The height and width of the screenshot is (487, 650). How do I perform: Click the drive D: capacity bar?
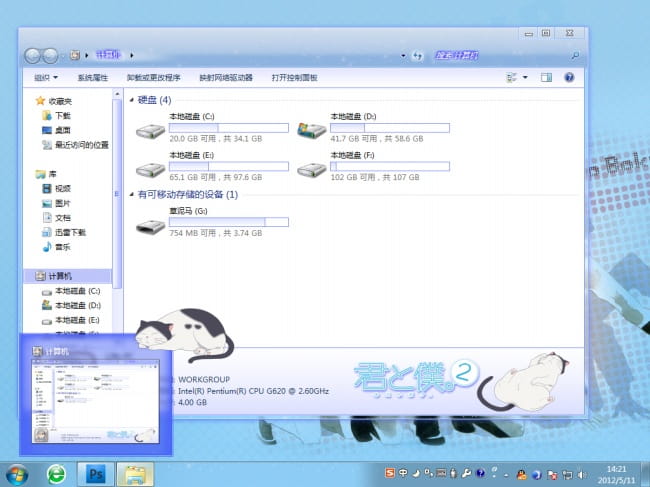390,128
